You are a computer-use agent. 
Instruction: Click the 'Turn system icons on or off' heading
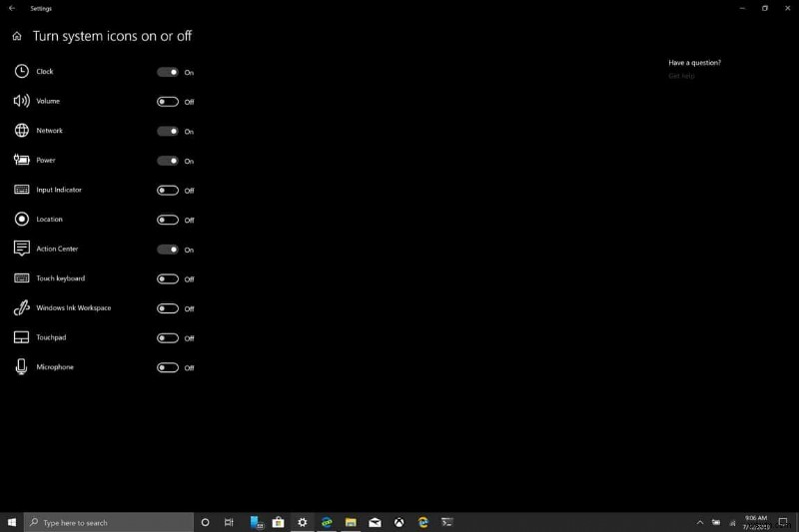click(x=112, y=36)
